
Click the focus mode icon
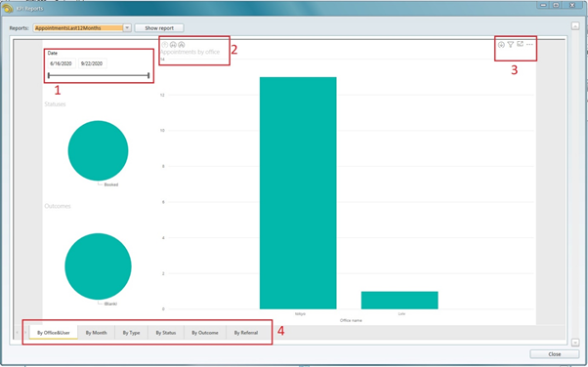coord(520,44)
